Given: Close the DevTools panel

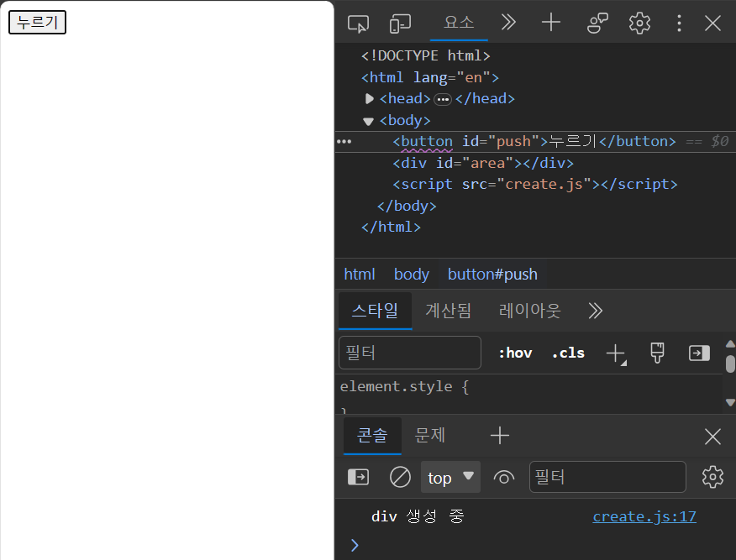Looking at the screenshot, I should (712, 23).
